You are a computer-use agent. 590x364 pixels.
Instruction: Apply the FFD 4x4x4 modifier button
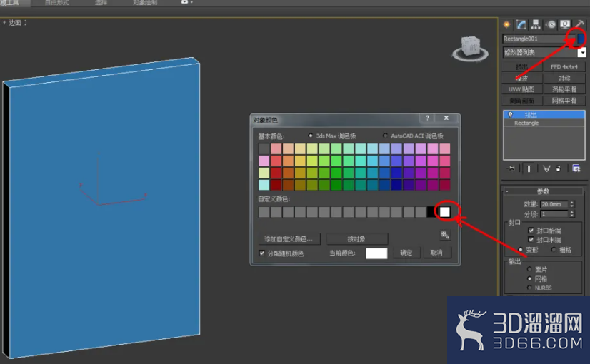pos(564,66)
